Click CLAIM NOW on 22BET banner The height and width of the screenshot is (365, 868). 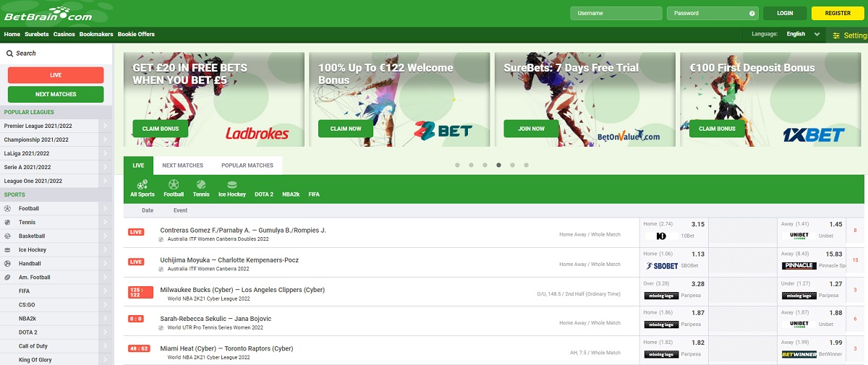tap(346, 129)
